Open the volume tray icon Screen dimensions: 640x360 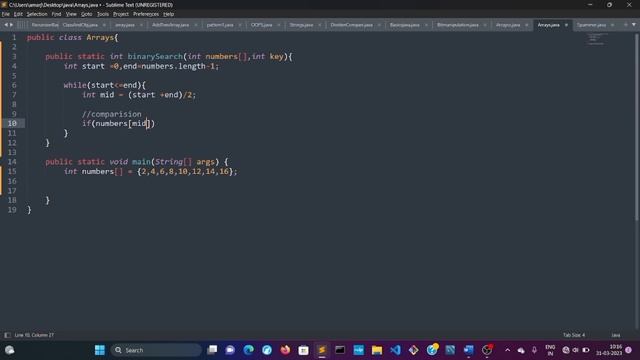tap(576, 350)
